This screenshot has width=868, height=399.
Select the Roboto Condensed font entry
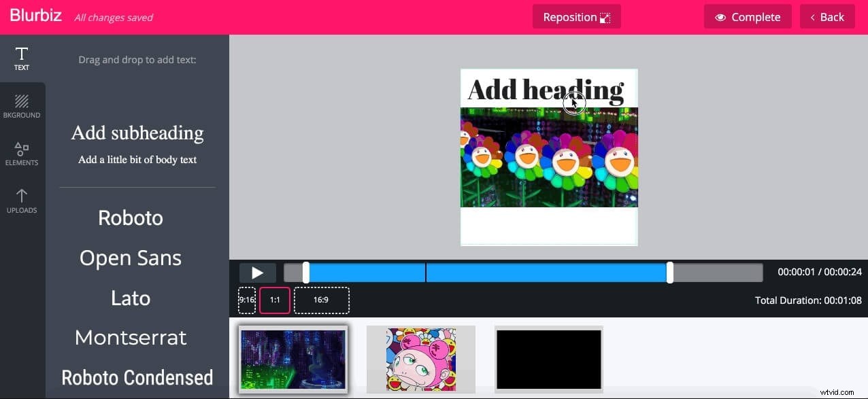click(x=137, y=377)
